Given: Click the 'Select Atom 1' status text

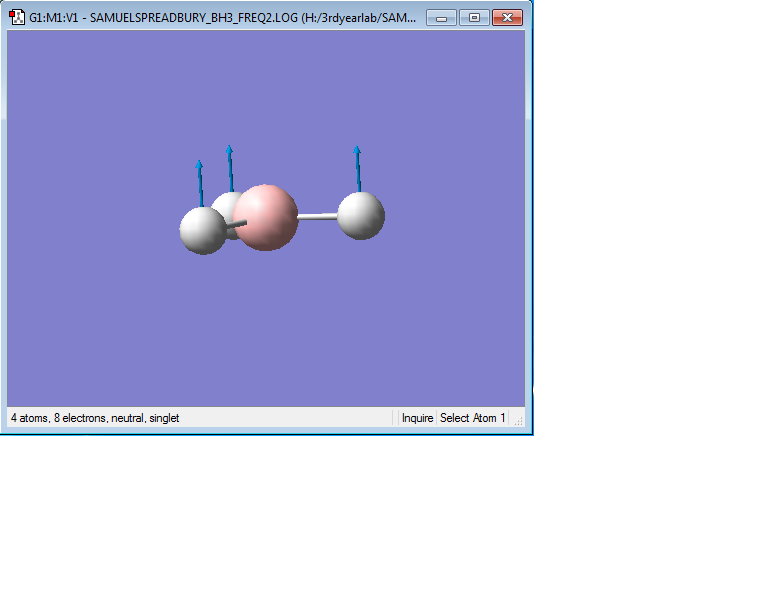Looking at the screenshot, I should 472,418.
